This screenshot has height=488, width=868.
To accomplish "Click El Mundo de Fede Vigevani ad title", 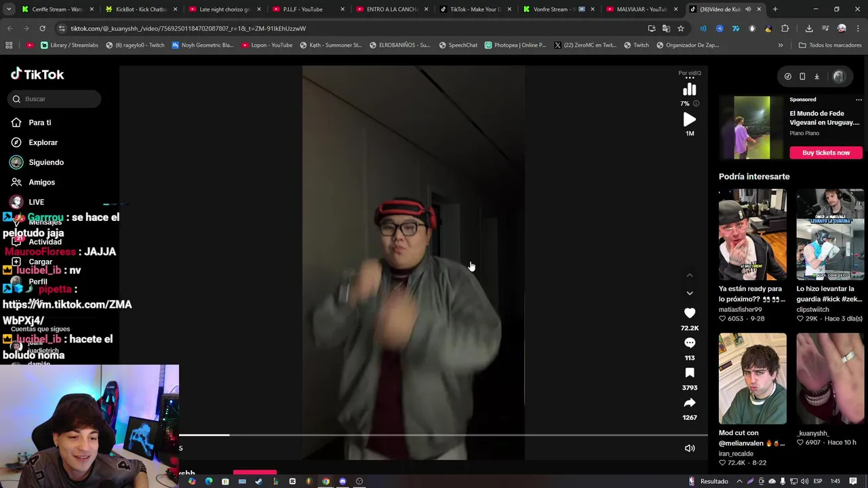I will coord(824,118).
